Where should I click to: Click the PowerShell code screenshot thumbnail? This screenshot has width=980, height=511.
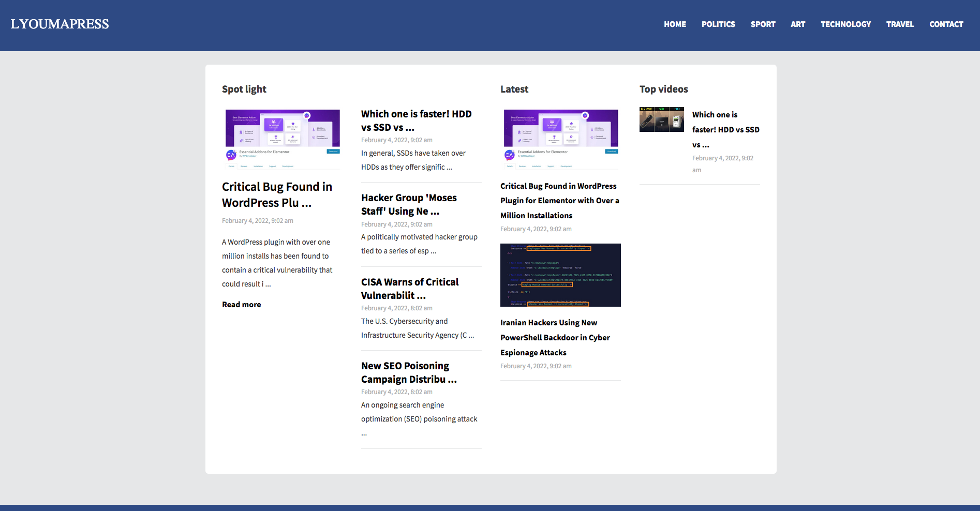[x=560, y=275]
